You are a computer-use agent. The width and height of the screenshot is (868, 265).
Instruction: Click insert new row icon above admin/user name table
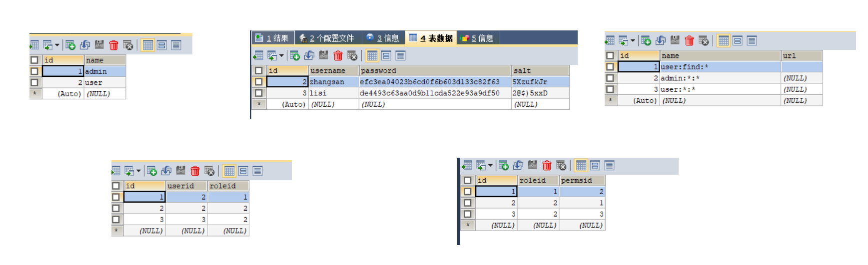click(70, 45)
